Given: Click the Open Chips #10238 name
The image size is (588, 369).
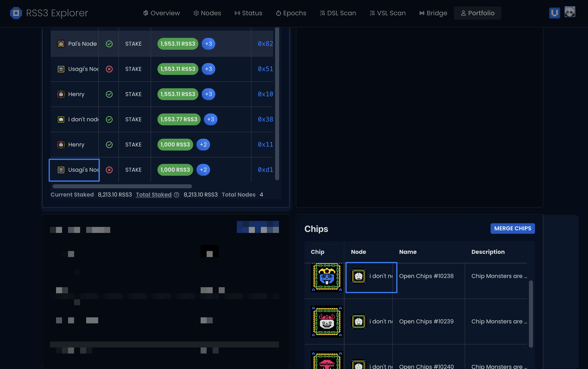Looking at the screenshot, I should [426, 276].
